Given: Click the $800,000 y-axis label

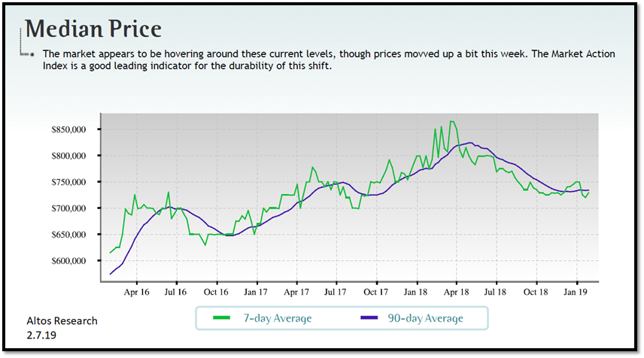Looking at the screenshot, I should coord(71,156).
